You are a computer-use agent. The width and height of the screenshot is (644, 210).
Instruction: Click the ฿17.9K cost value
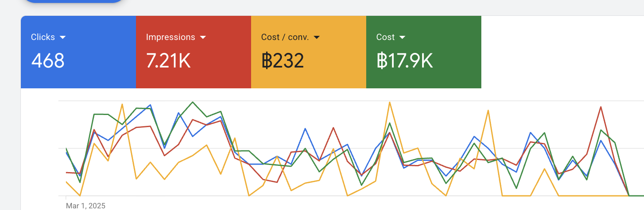405,61
